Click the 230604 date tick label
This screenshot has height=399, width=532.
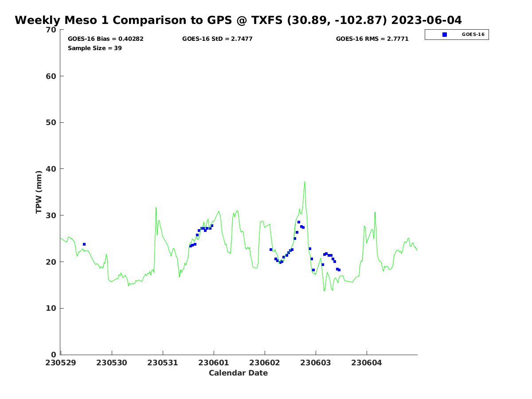click(x=367, y=363)
